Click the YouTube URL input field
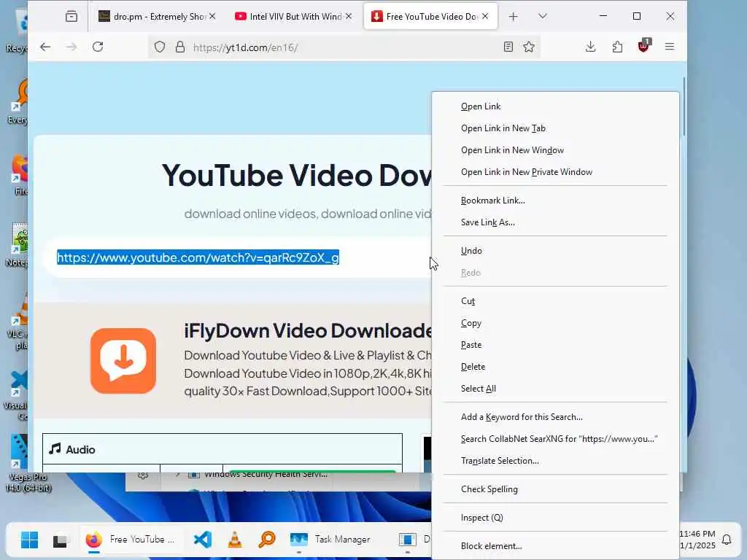The image size is (747, 560). [x=237, y=257]
